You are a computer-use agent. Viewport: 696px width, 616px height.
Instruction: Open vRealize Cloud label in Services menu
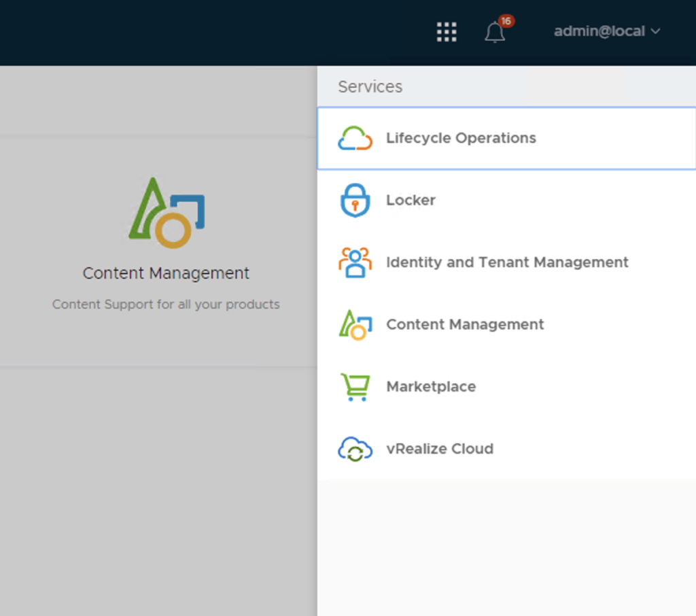[x=440, y=449]
